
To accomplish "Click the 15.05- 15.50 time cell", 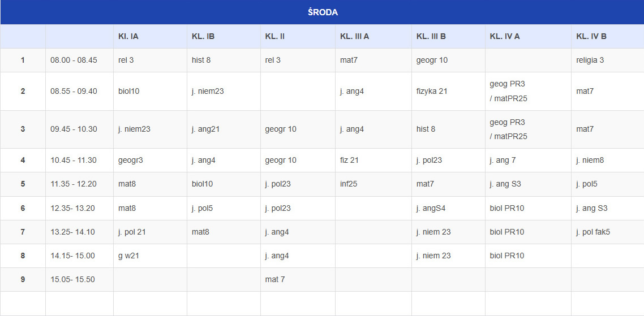I will [74, 279].
